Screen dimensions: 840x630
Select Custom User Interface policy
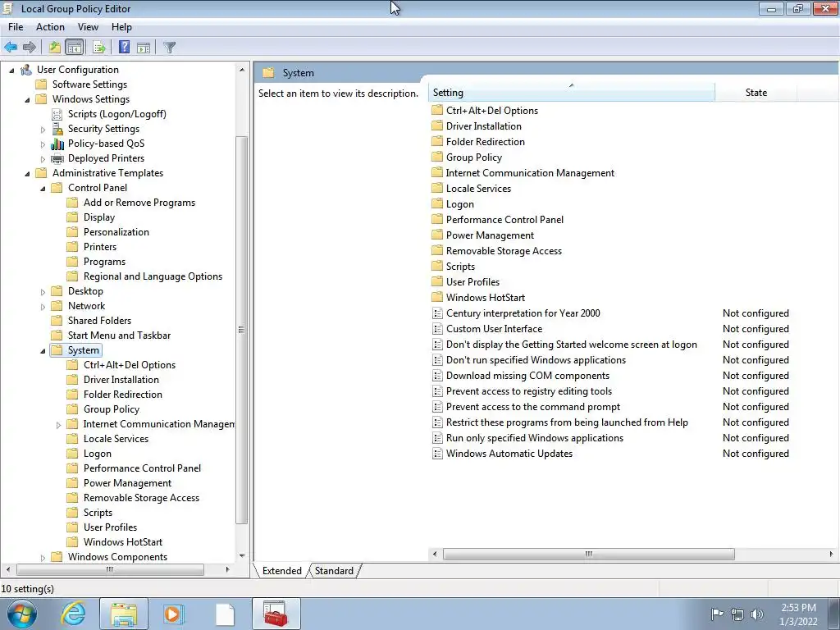[494, 328]
